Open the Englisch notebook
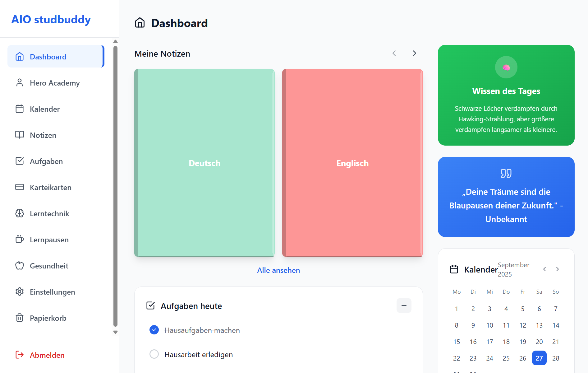Viewport: 588px width, 373px height. coord(352,163)
